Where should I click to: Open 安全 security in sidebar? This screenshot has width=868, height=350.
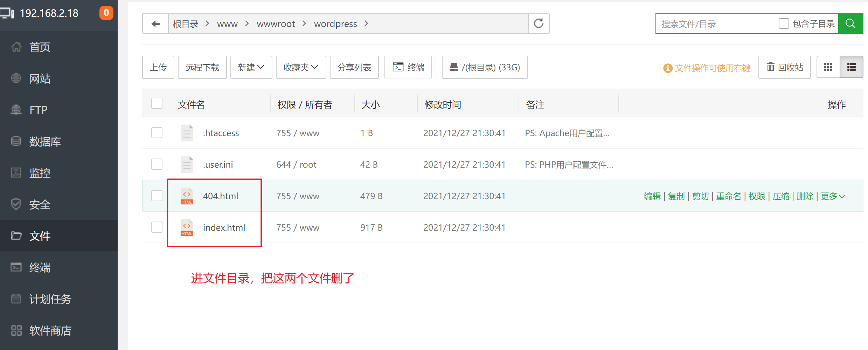point(59,204)
